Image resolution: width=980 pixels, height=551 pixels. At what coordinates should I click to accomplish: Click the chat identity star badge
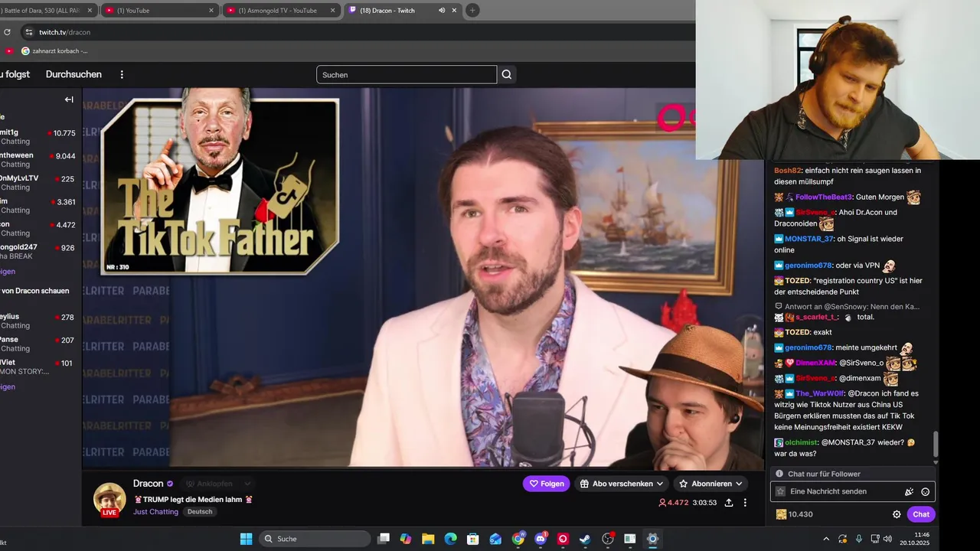pos(780,491)
